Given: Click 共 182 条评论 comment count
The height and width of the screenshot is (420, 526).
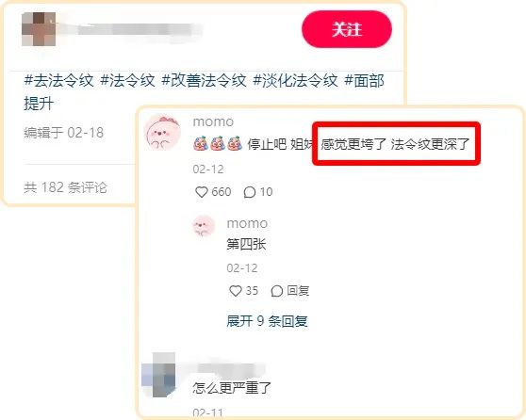Looking at the screenshot, I should coord(65,187).
